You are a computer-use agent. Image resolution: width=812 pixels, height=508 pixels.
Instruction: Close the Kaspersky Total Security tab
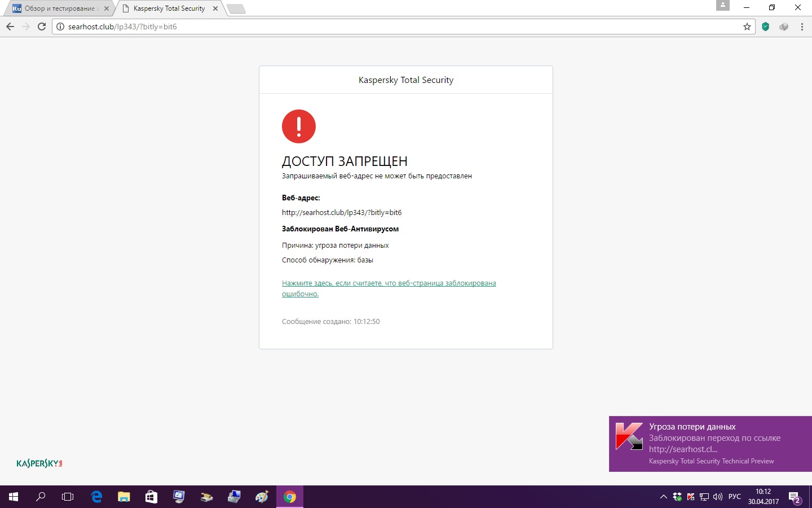click(215, 8)
